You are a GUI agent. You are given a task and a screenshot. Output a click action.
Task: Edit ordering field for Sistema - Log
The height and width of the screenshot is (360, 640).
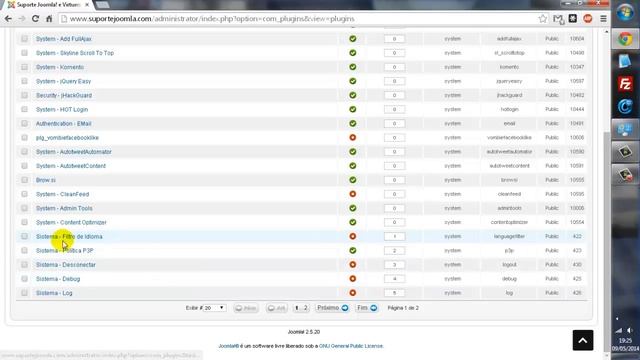point(394,293)
